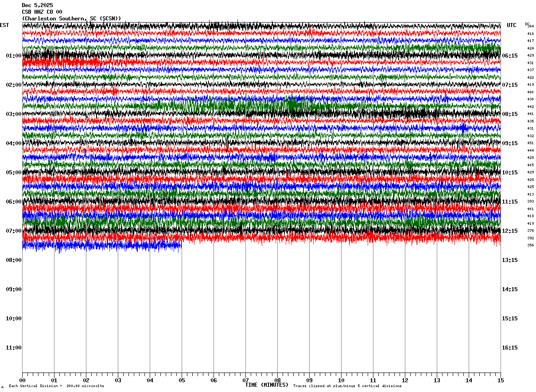Select the 11:00 EST hour label
The width and height of the screenshot is (536, 392).
[x=14, y=348]
